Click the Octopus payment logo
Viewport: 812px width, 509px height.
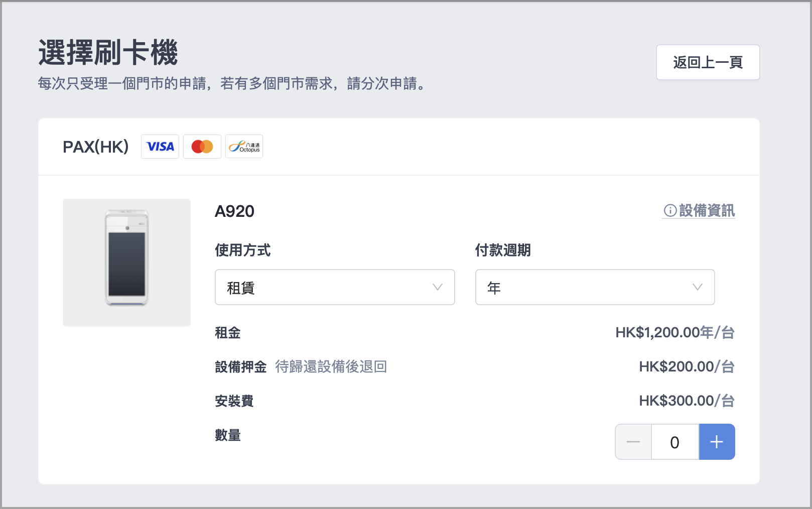click(x=244, y=147)
